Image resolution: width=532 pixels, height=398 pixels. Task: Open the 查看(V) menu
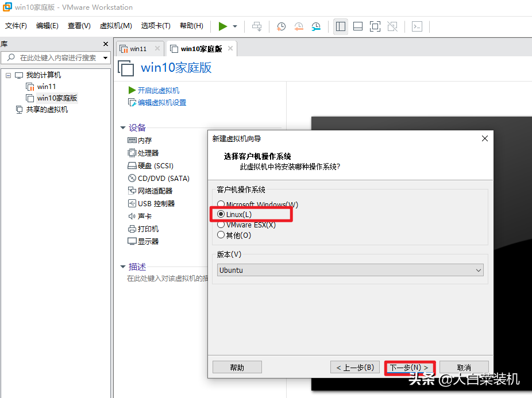point(79,26)
